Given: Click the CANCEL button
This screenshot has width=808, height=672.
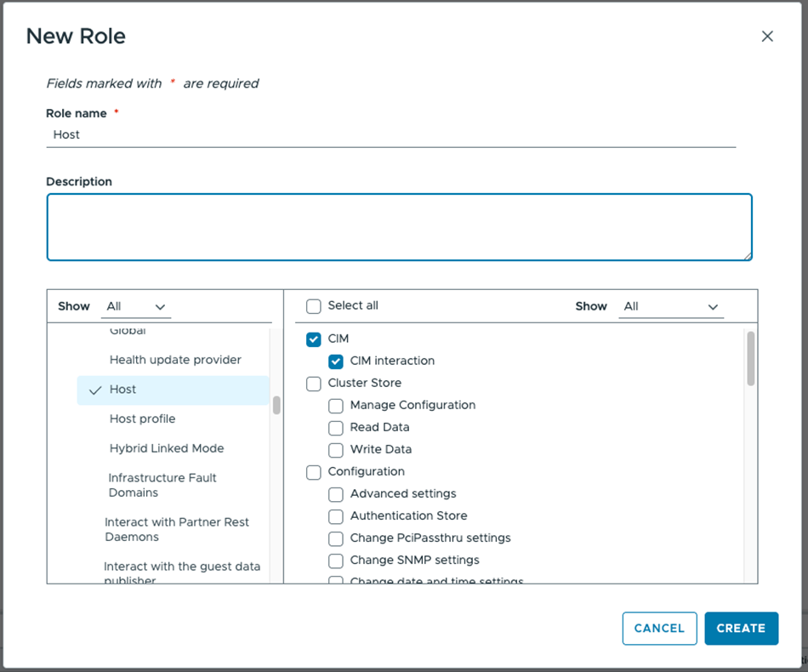Looking at the screenshot, I should pos(659,629).
